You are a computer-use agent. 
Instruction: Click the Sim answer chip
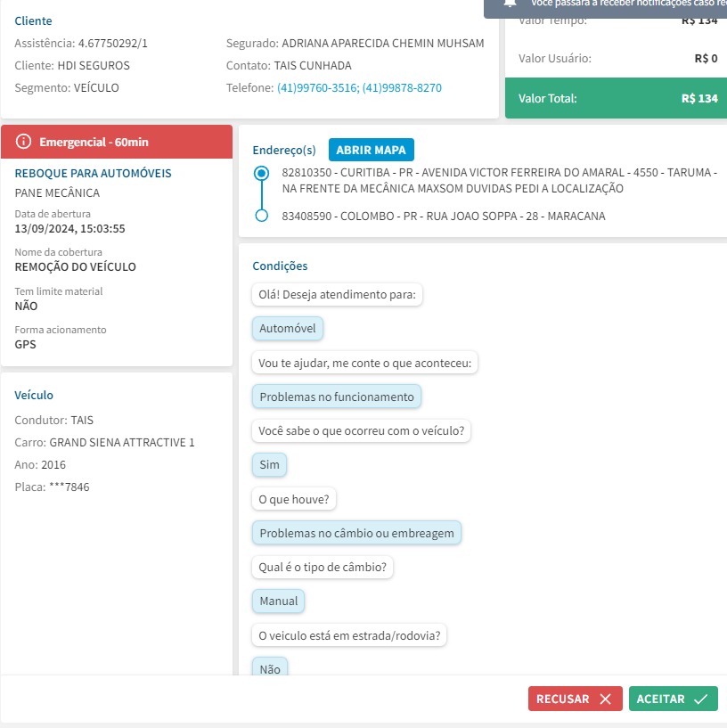click(269, 465)
